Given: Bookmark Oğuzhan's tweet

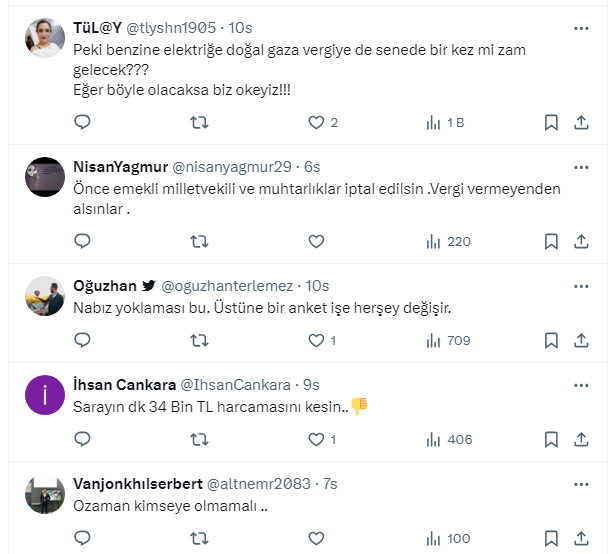Looking at the screenshot, I should click(x=551, y=340).
